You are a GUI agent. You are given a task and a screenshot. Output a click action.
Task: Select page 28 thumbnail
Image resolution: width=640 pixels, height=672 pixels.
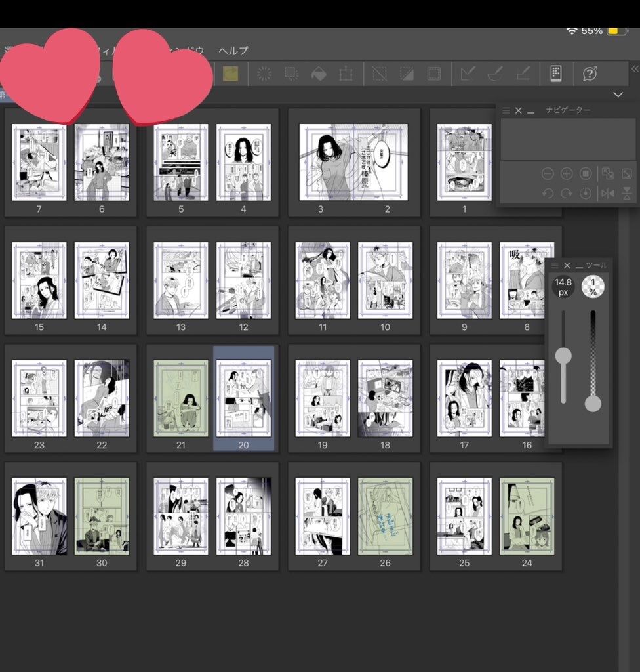(x=243, y=516)
